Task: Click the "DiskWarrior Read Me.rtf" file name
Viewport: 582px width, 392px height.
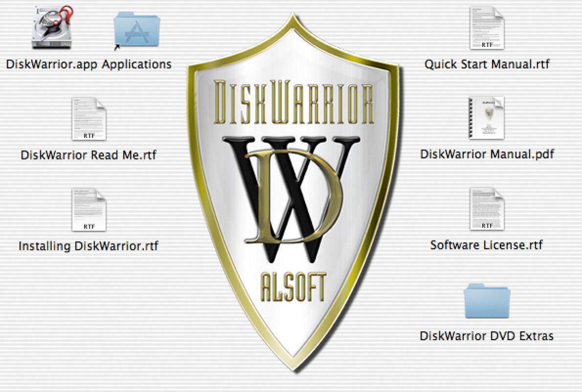Action: point(89,155)
